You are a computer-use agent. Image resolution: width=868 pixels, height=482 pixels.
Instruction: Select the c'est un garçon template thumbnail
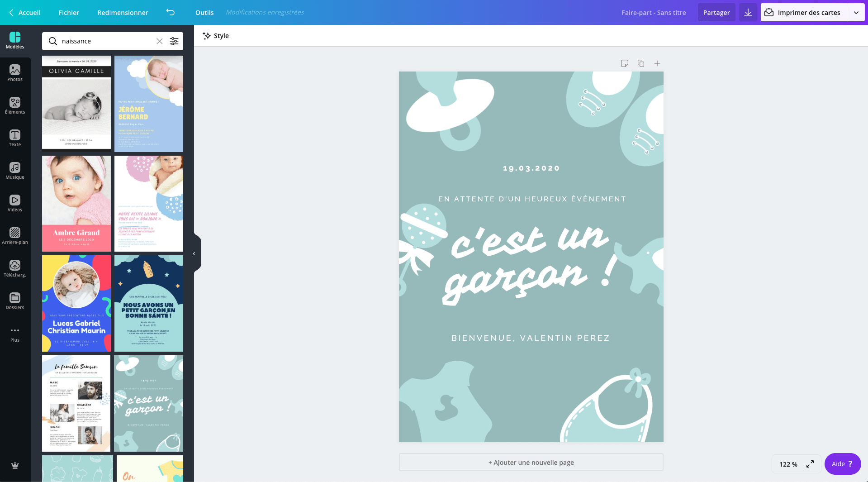(x=149, y=403)
